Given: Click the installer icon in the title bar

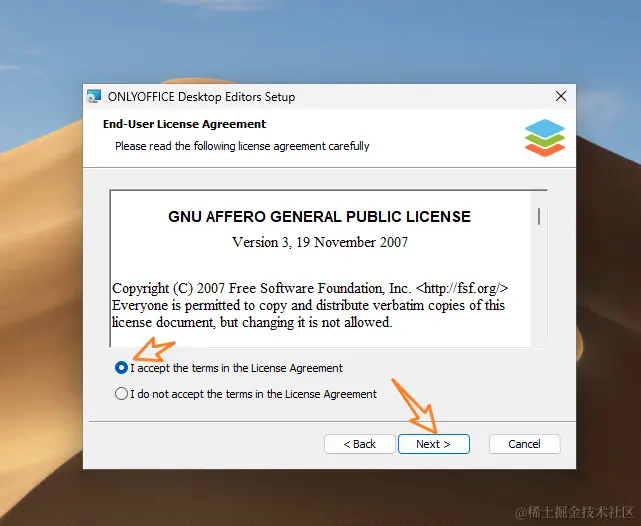Looking at the screenshot, I should (94, 96).
